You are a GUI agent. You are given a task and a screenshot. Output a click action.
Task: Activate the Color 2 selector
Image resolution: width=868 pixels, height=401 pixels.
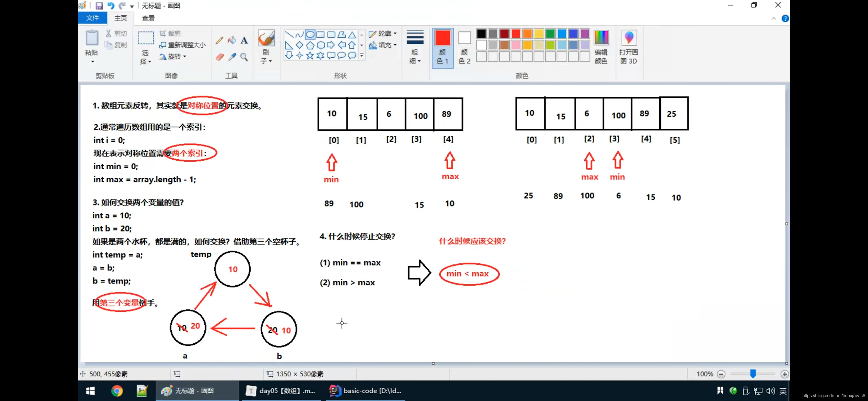(x=464, y=47)
